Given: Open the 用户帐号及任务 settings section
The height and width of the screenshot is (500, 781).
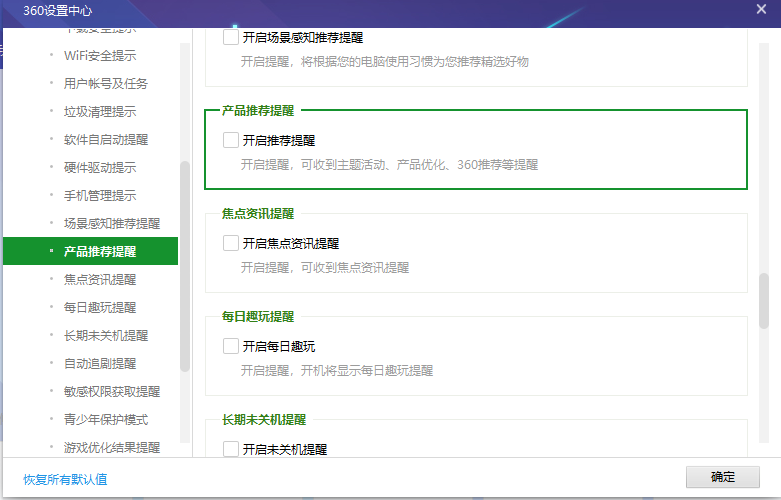Looking at the screenshot, I should click(x=105, y=84).
